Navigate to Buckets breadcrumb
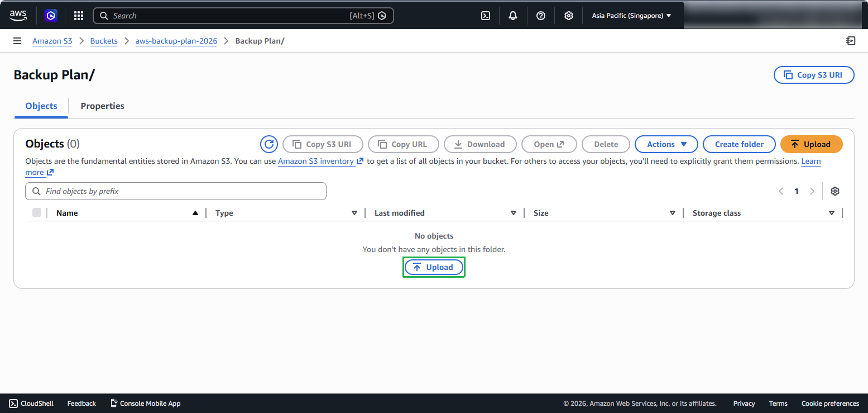This screenshot has height=413, width=868. (104, 41)
